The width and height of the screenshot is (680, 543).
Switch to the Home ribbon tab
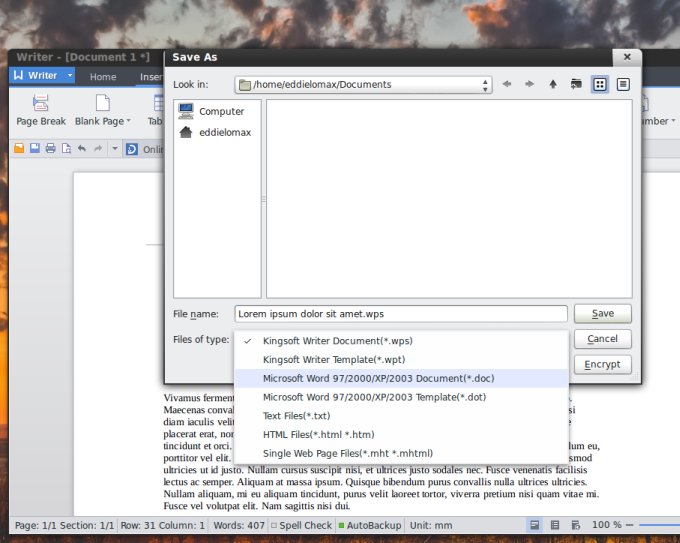pyautogui.click(x=103, y=77)
